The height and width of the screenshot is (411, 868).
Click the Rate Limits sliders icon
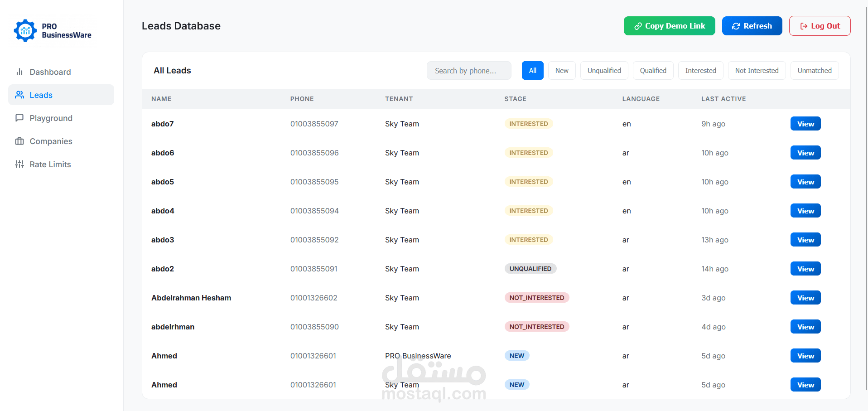tap(19, 164)
